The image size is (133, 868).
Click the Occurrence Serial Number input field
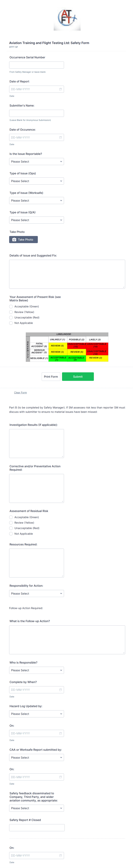pos(37,65)
